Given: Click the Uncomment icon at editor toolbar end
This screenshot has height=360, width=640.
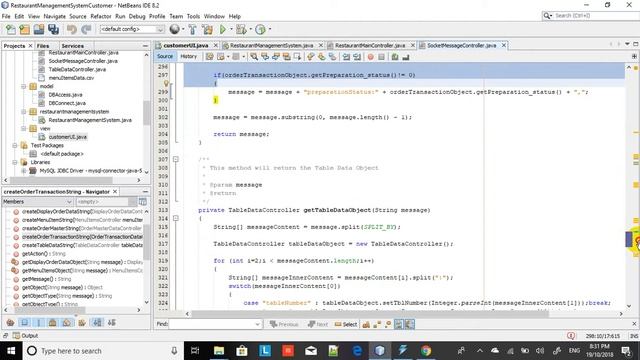Looking at the screenshot, I should [406, 57].
